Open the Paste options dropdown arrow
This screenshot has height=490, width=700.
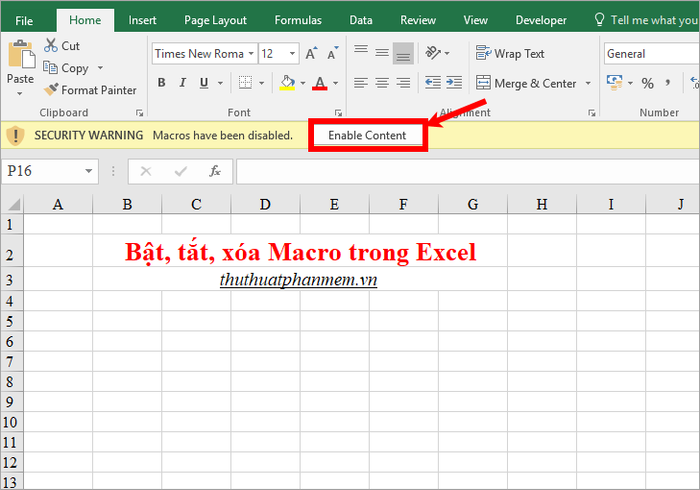click(20, 94)
